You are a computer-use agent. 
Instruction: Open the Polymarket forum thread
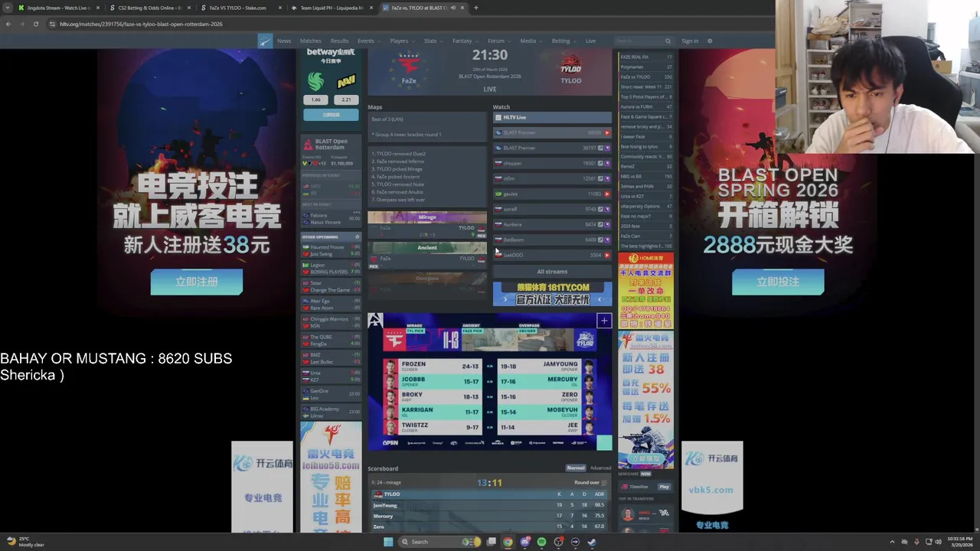click(646, 67)
